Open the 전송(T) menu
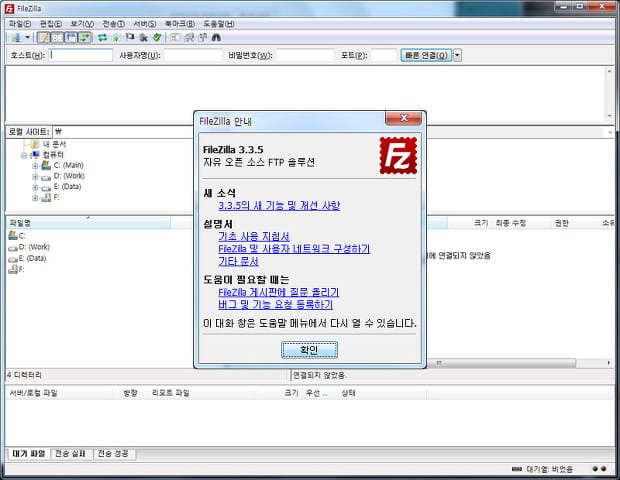 tap(113, 24)
